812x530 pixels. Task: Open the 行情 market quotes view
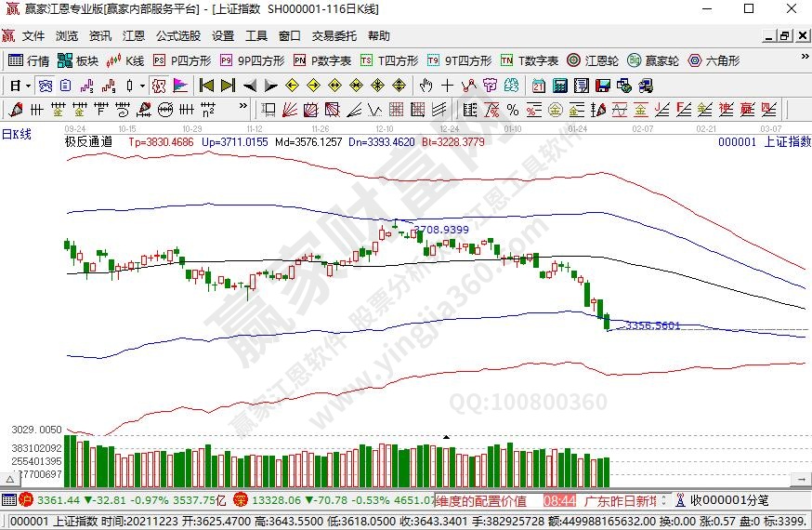[29, 60]
